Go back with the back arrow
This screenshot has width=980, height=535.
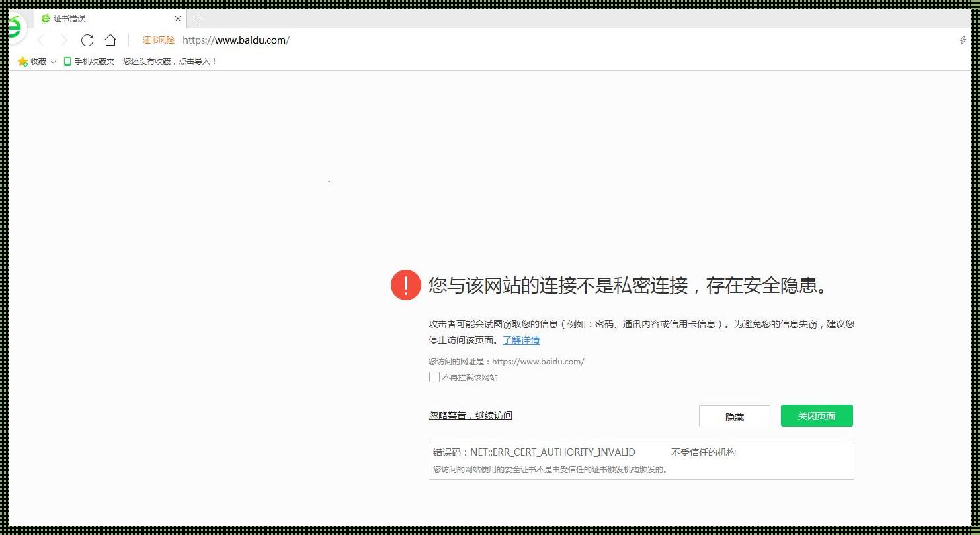pos(40,40)
